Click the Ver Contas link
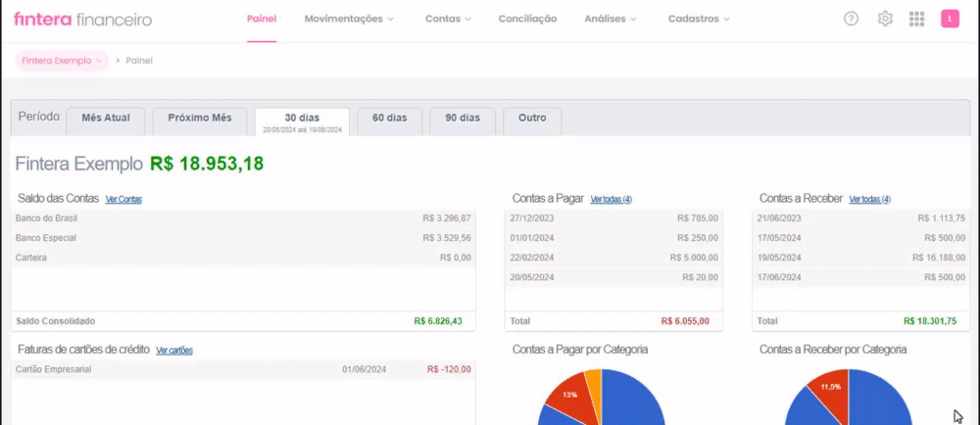980x425 pixels. [123, 200]
